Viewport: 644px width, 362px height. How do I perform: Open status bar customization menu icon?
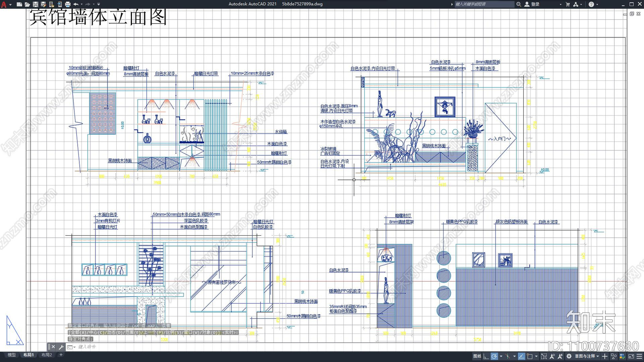[x=639, y=356]
